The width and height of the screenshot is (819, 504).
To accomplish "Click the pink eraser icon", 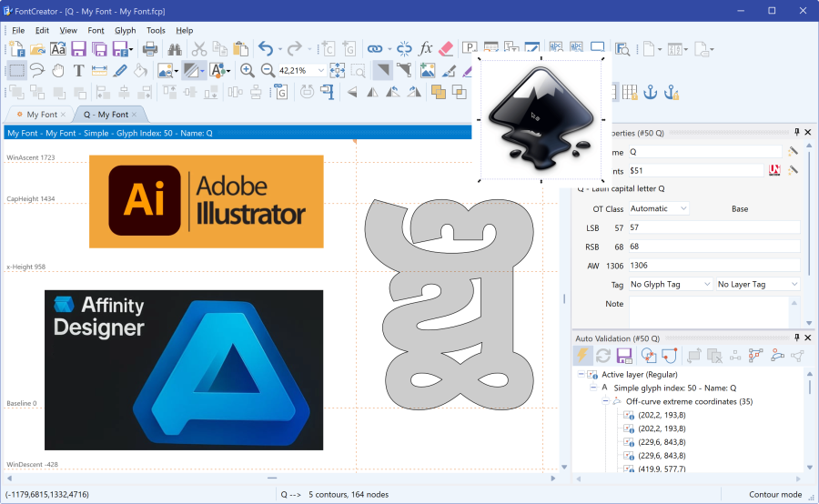I will (446, 49).
